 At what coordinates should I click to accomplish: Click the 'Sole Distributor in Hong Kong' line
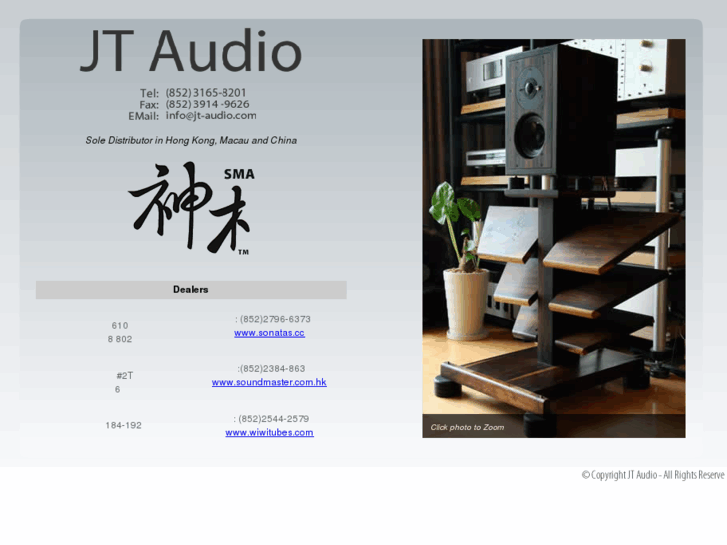point(191,140)
